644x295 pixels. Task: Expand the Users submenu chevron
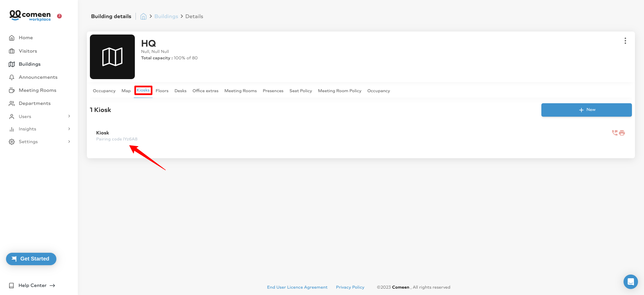tap(69, 116)
